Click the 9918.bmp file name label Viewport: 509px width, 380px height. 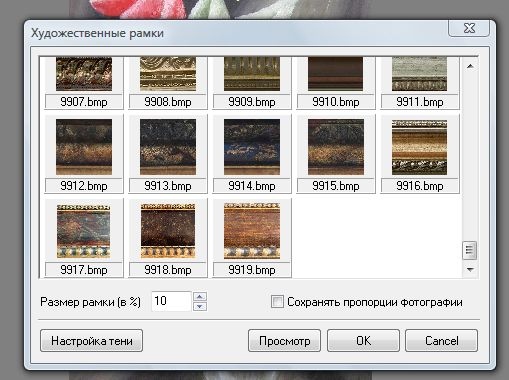point(168,270)
